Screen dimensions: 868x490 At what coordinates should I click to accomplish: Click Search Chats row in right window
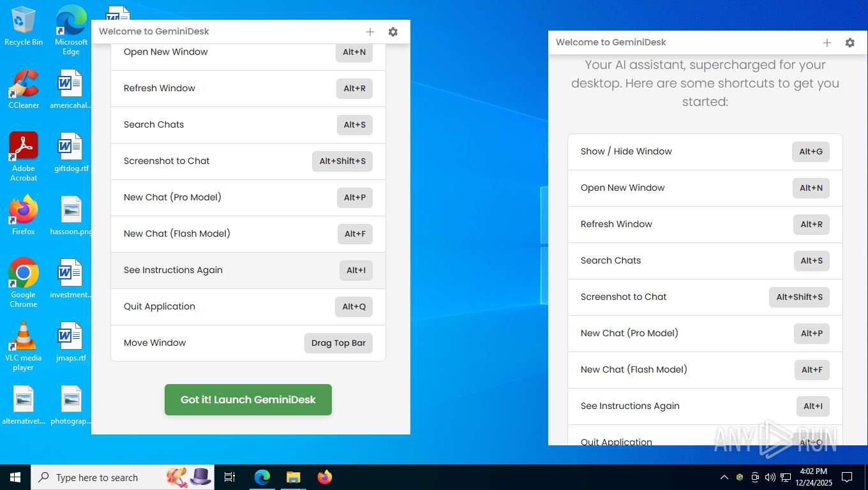(705, 261)
